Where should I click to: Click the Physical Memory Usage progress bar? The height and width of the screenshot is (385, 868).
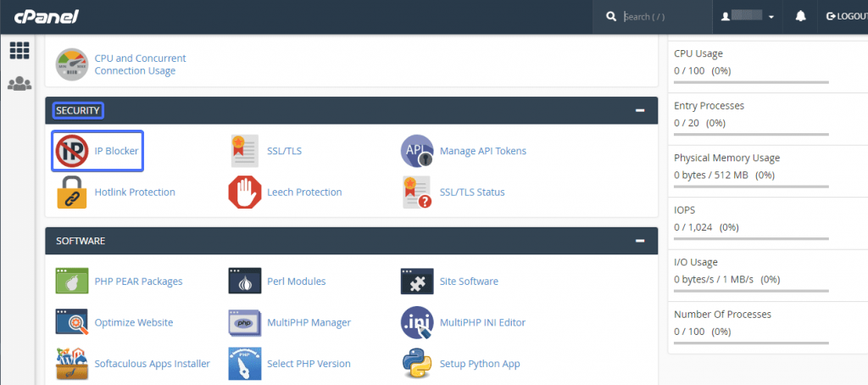751,187
